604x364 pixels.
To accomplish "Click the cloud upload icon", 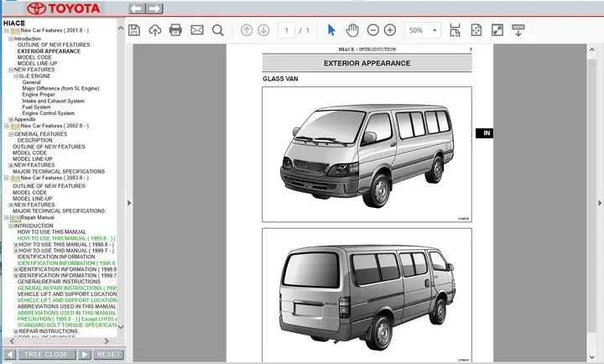I will coord(155,30).
